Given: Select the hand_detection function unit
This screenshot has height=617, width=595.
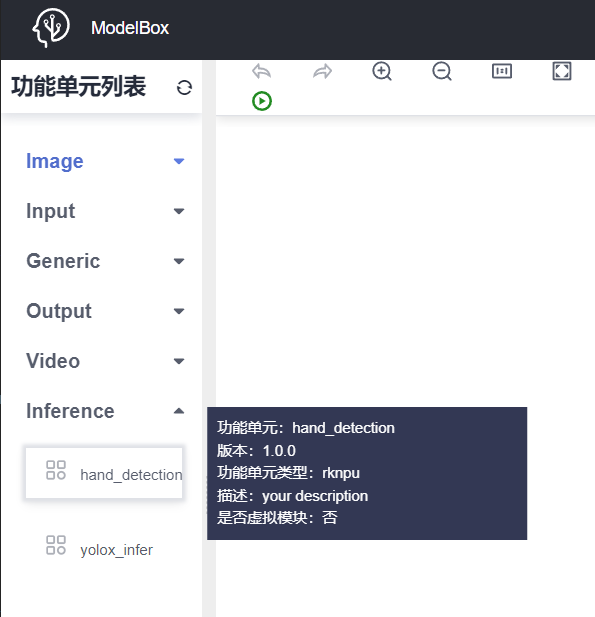Looking at the screenshot, I should [104, 473].
